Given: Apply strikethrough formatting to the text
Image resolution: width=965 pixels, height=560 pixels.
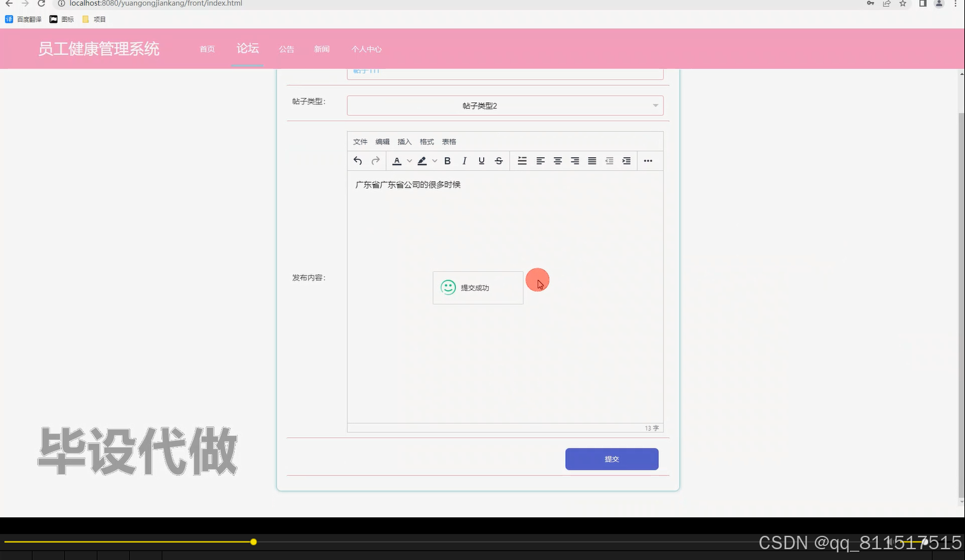Looking at the screenshot, I should coord(499,160).
